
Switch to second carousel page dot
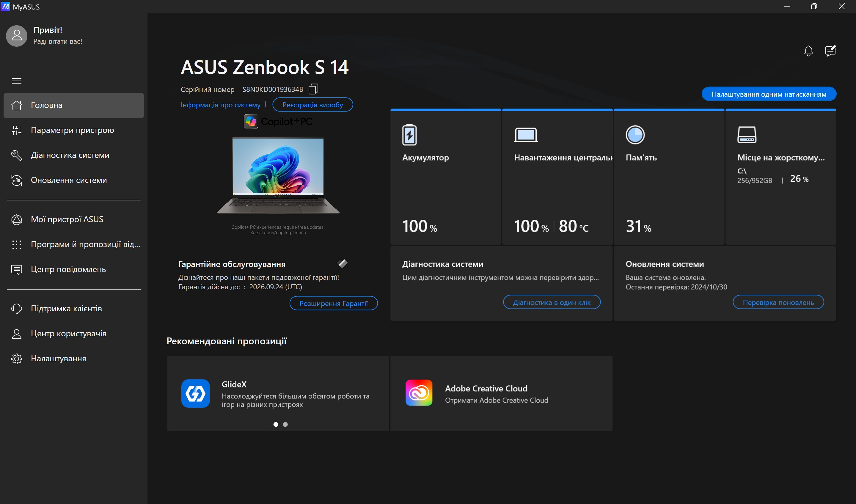coord(285,425)
